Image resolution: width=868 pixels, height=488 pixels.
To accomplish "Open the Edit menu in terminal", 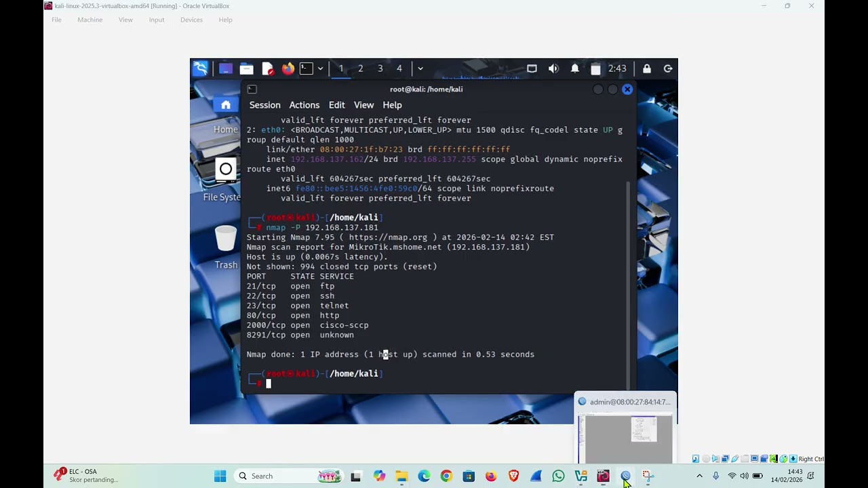I will [x=337, y=105].
